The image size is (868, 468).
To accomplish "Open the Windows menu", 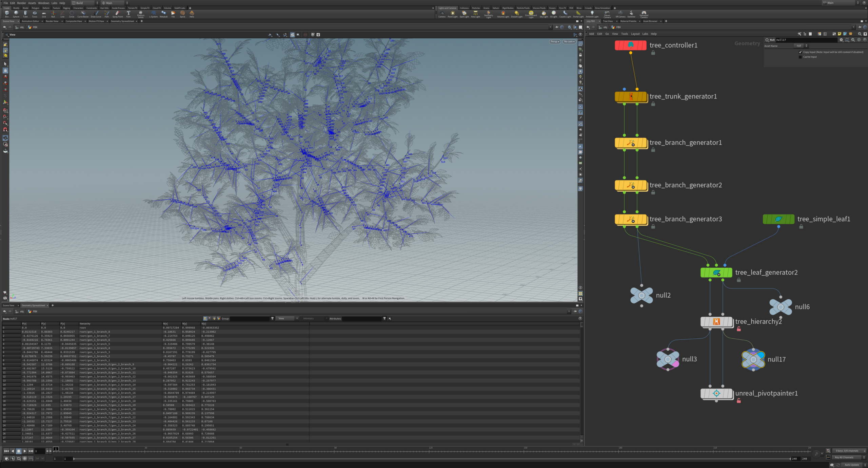I will (x=43, y=3).
